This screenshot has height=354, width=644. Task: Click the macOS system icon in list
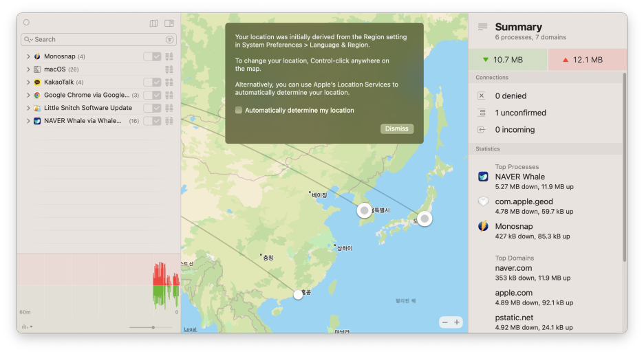(x=37, y=69)
